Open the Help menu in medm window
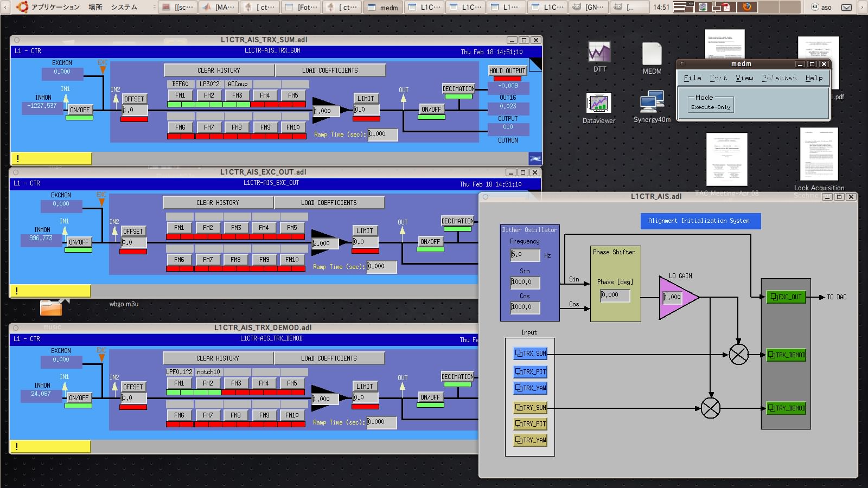Viewport: 868px width, 488px height. point(814,78)
